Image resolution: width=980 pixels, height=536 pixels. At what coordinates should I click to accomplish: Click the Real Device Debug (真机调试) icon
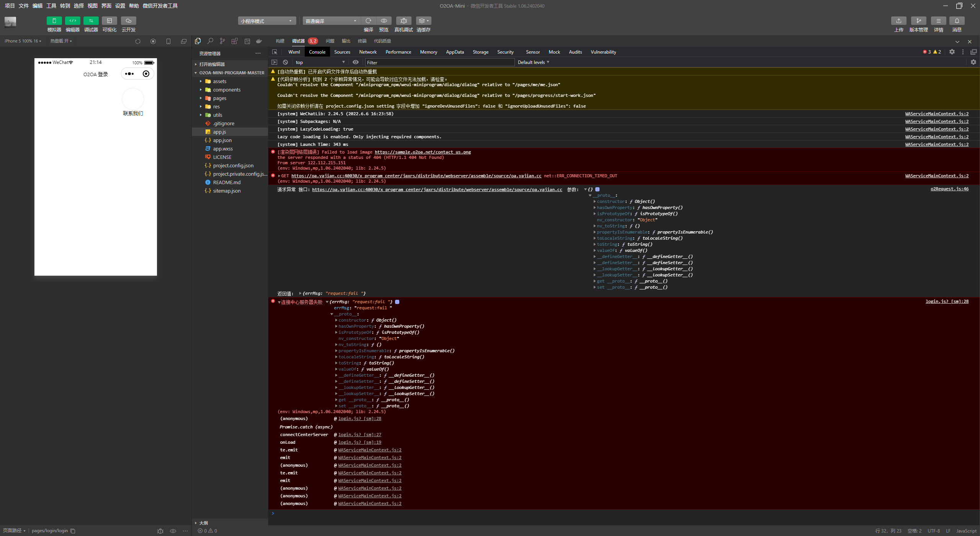pyautogui.click(x=403, y=21)
